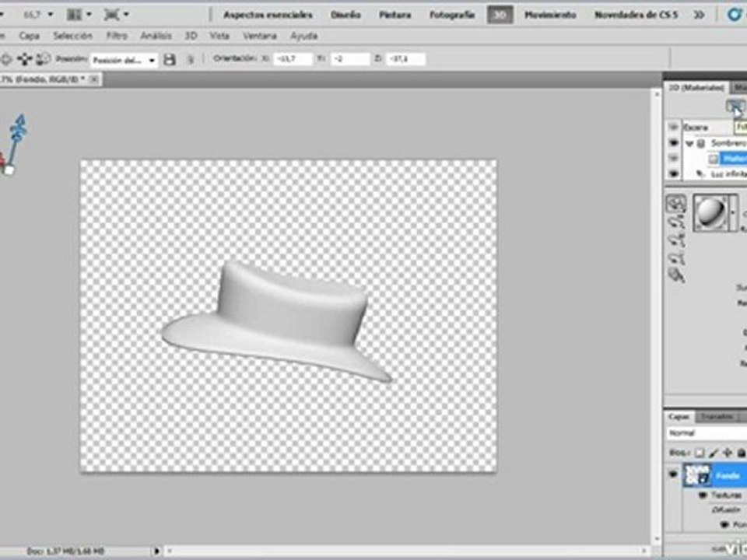Select the 3D (Materiales) panel tab
747x560 pixels.
(696, 88)
